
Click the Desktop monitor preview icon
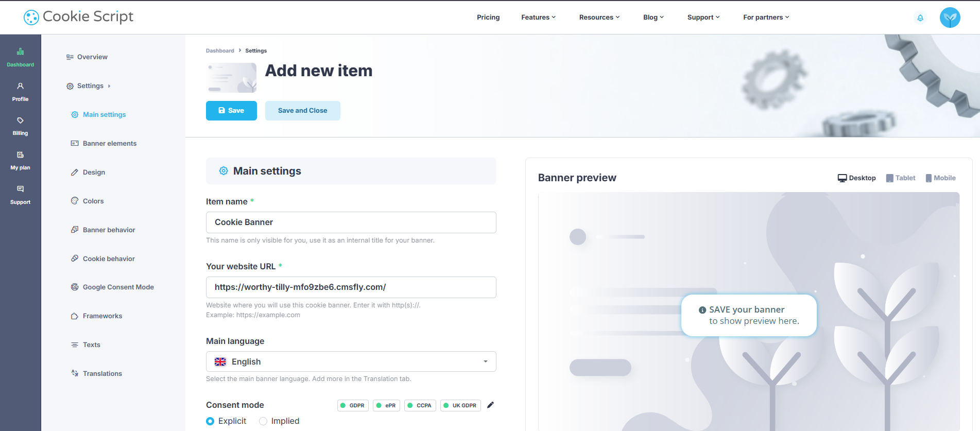842,178
